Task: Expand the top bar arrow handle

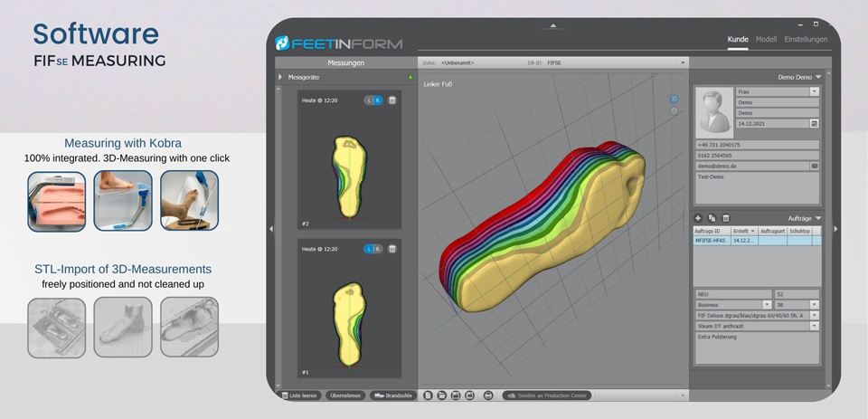Action: coord(552,25)
